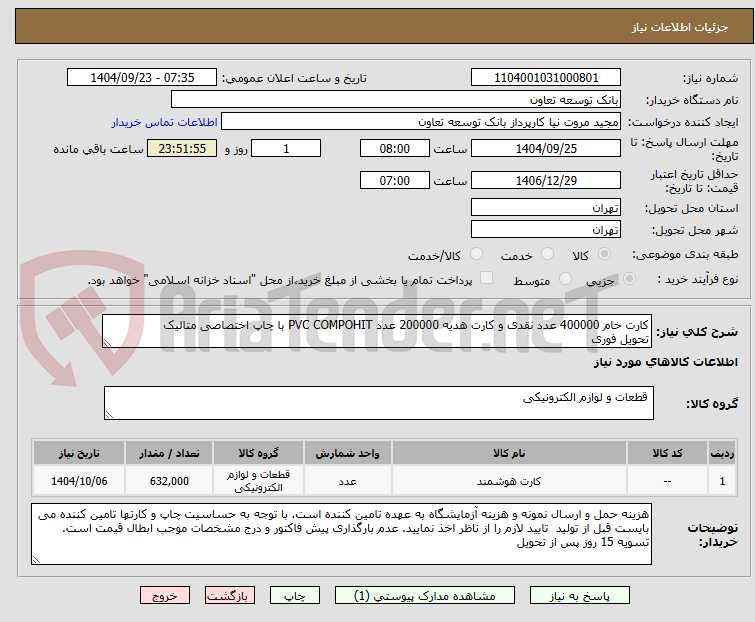Click the کد کالا column header
The image size is (755, 622).
tap(667, 453)
